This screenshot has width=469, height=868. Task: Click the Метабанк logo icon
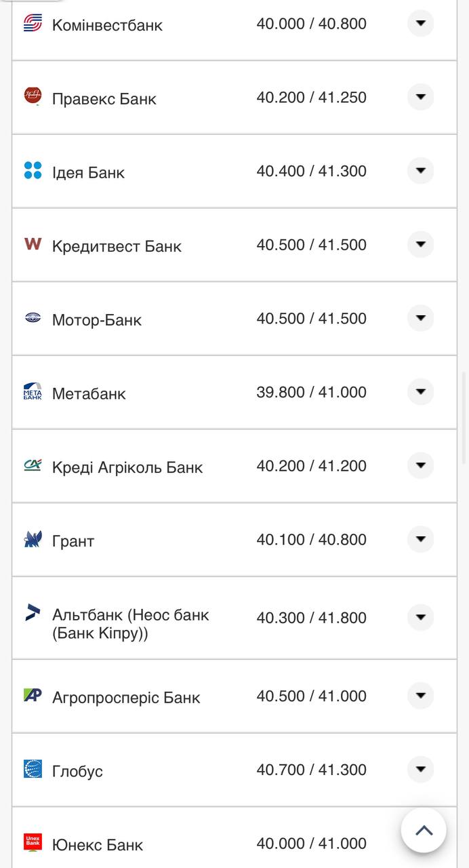pyautogui.click(x=33, y=391)
